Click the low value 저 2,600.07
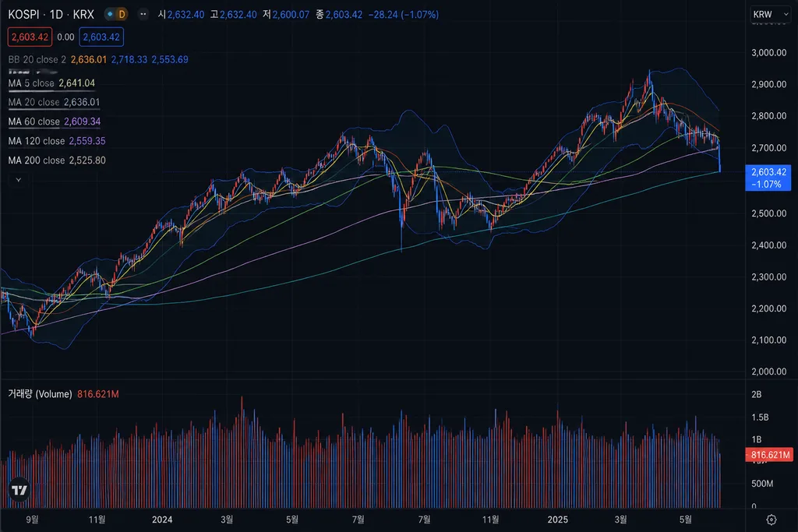Screen dimensions: 798x532 [x=286, y=15]
